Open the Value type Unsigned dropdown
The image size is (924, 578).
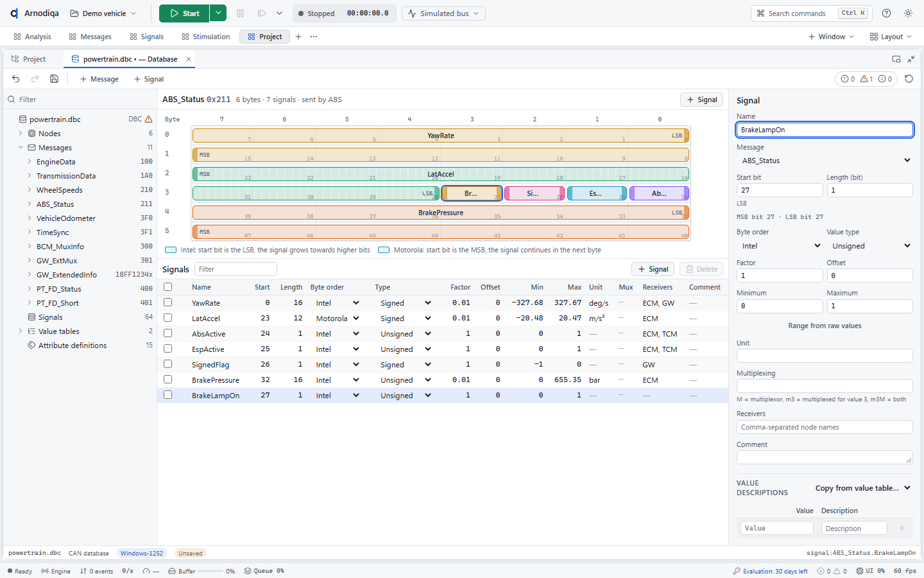(x=869, y=246)
